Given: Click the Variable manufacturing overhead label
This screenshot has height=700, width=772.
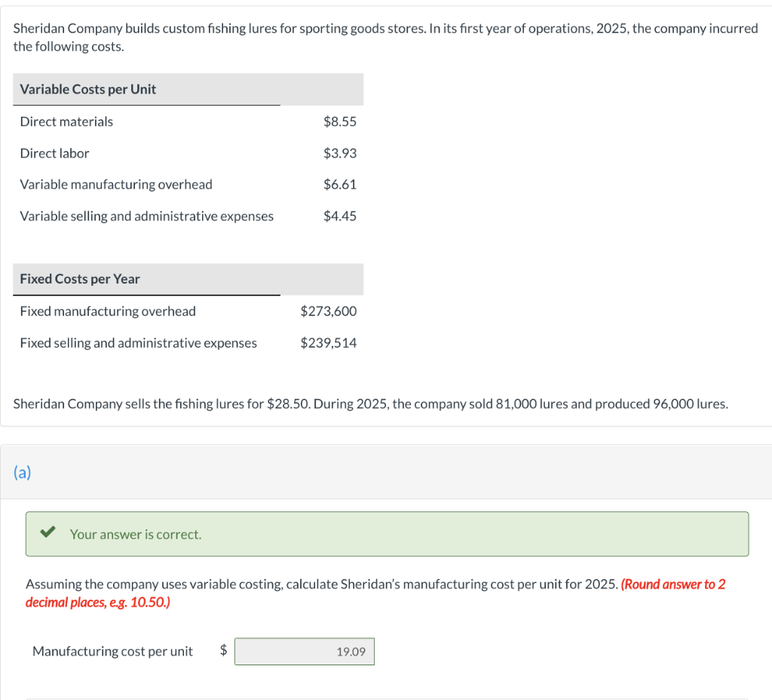Looking at the screenshot, I should (116, 184).
